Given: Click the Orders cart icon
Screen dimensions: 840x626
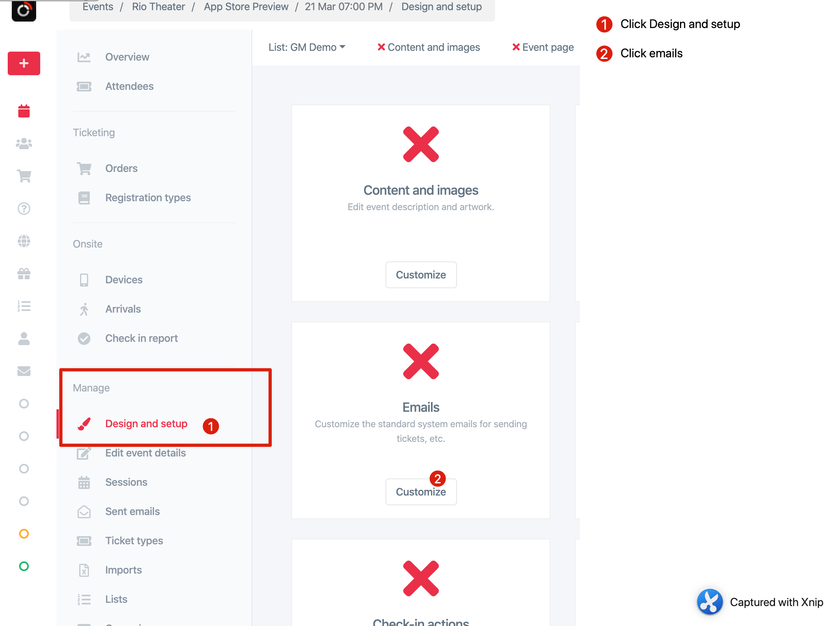Looking at the screenshot, I should tap(84, 167).
